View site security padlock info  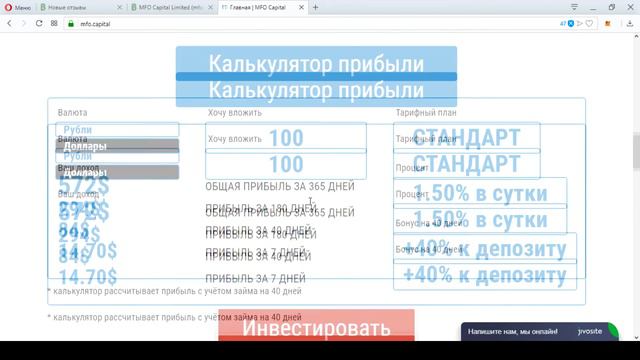[71, 24]
